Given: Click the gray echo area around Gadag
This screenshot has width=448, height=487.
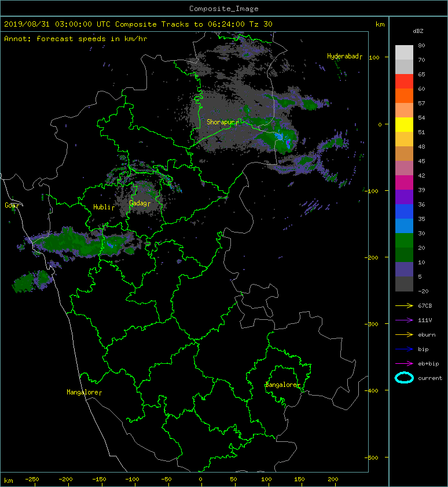Looking at the screenshot, I should tap(141, 199).
